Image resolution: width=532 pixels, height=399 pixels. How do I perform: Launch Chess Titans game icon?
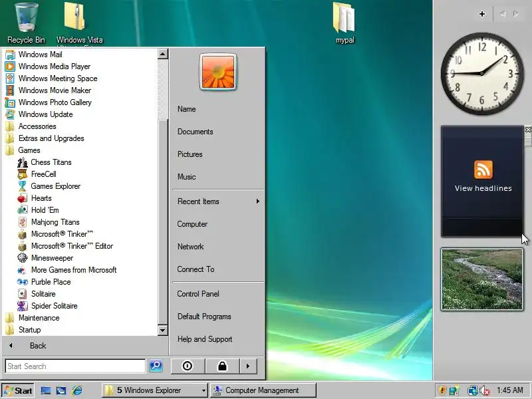pyautogui.click(x=23, y=162)
